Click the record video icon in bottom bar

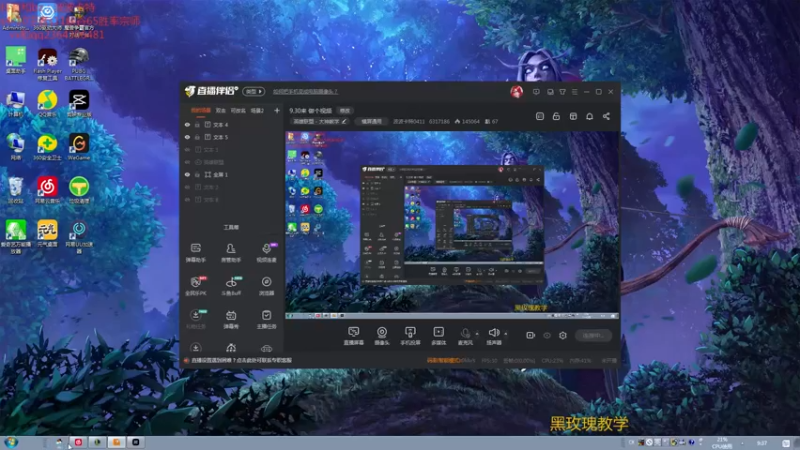(531, 335)
